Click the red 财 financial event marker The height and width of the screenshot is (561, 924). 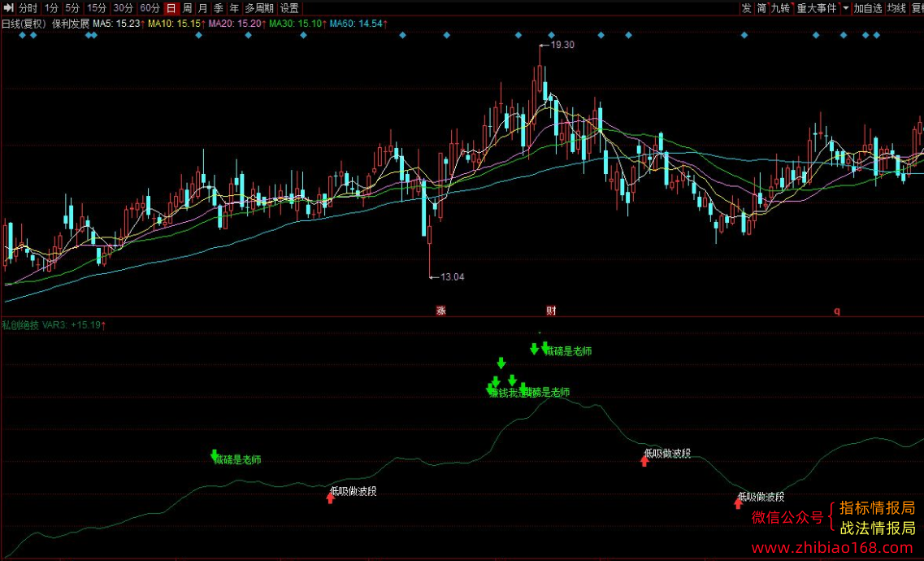551,311
